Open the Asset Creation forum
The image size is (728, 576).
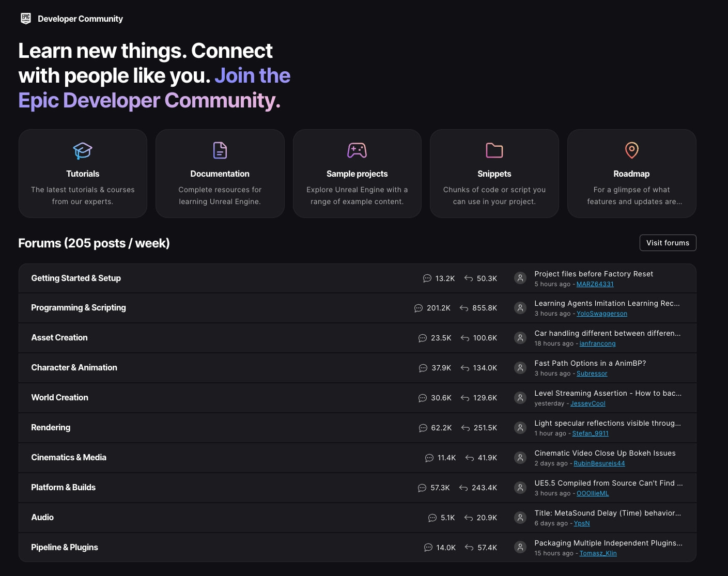pos(59,338)
